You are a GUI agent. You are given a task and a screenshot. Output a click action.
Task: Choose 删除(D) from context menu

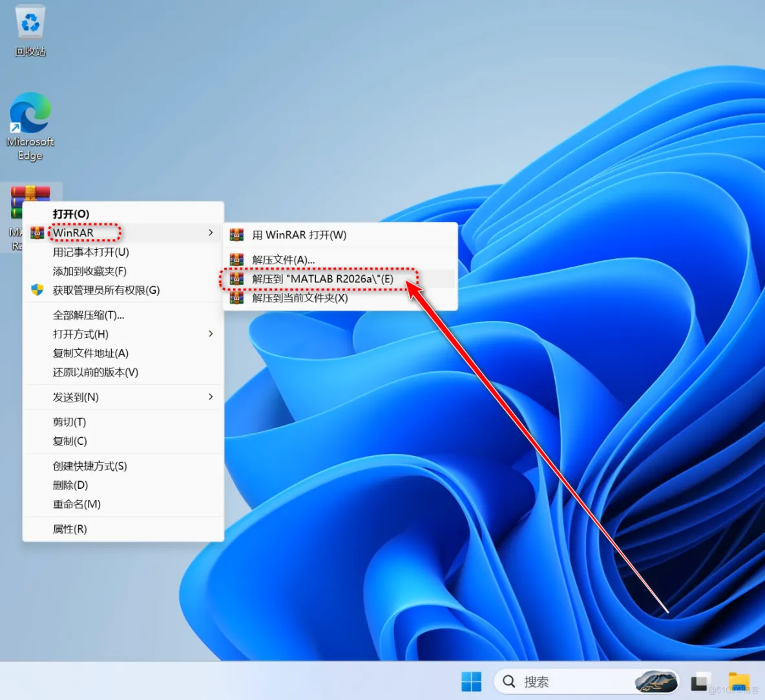123,484
